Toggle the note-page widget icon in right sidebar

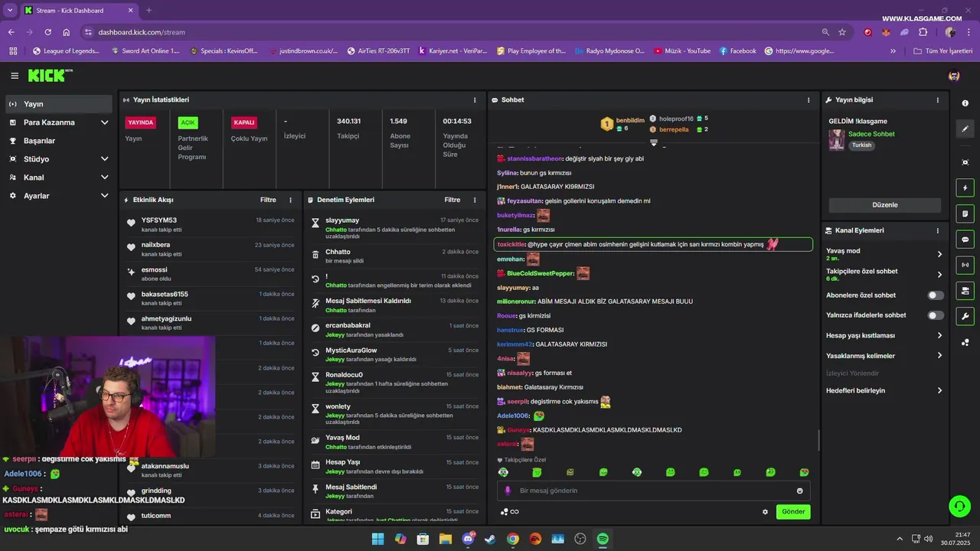965,214
